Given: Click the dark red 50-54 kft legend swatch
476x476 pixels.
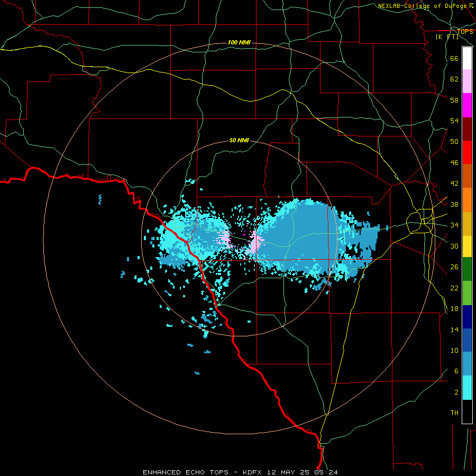Looking at the screenshot, I should coord(467,129).
